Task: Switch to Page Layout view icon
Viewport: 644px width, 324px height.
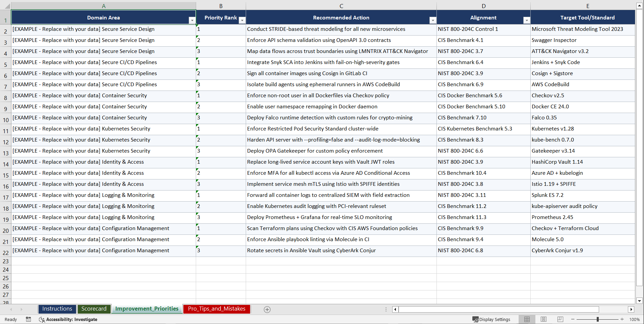Action: coord(543,319)
